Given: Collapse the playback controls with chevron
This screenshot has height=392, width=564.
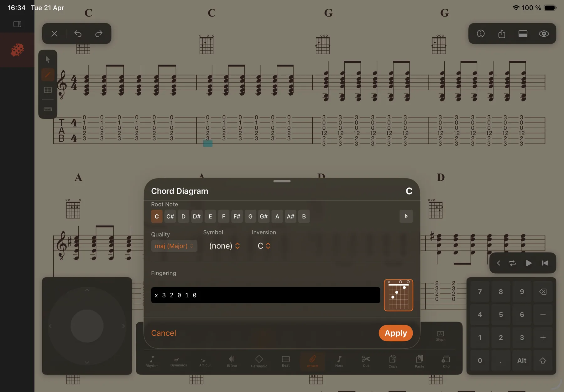Looking at the screenshot, I should (x=499, y=263).
